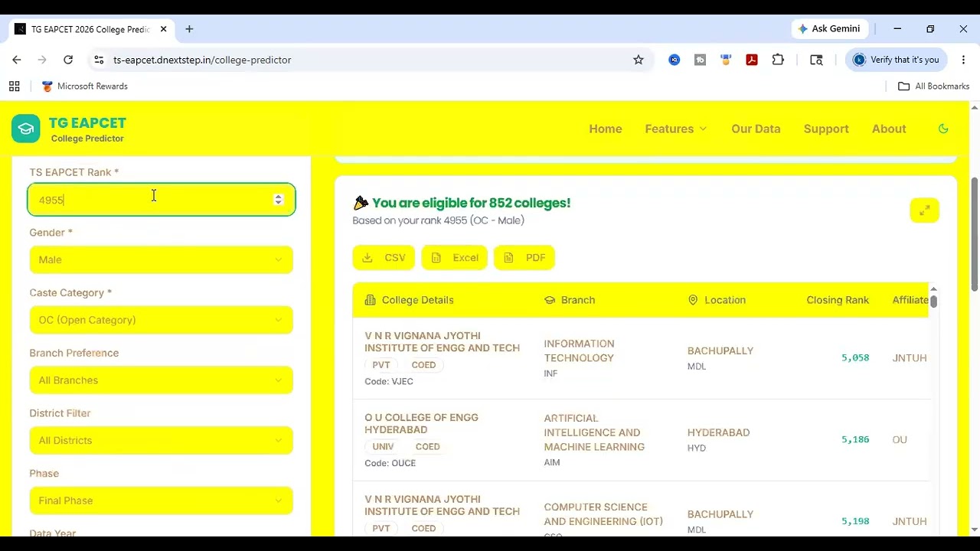Open the Branch Preference dropdown
980x551 pixels.
[162, 380]
